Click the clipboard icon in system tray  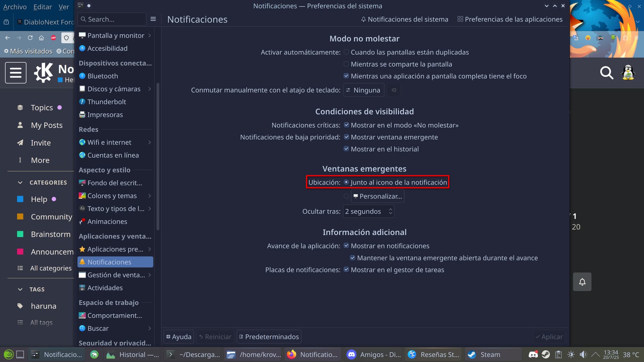click(x=558, y=354)
